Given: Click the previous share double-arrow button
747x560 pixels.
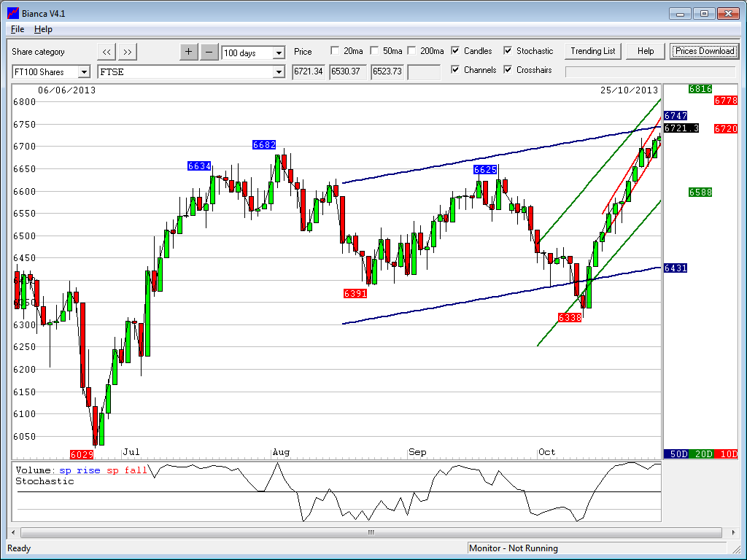Looking at the screenshot, I should [107, 52].
